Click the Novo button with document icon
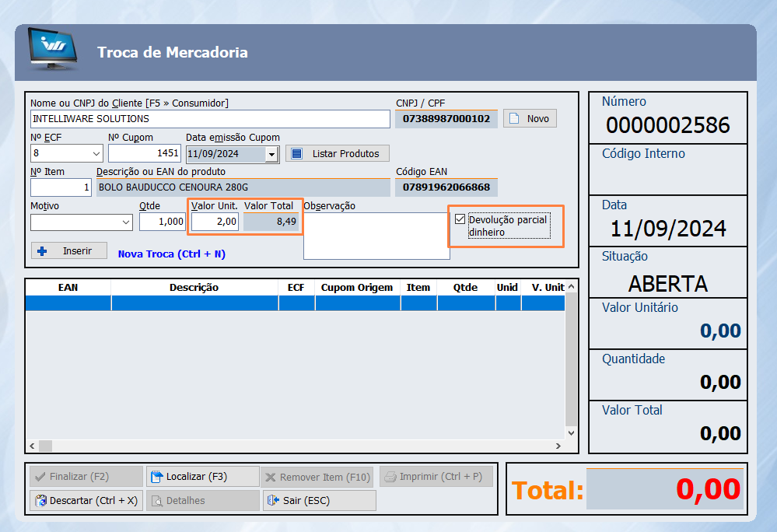Image resolution: width=777 pixels, height=532 pixels. coord(530,118)
